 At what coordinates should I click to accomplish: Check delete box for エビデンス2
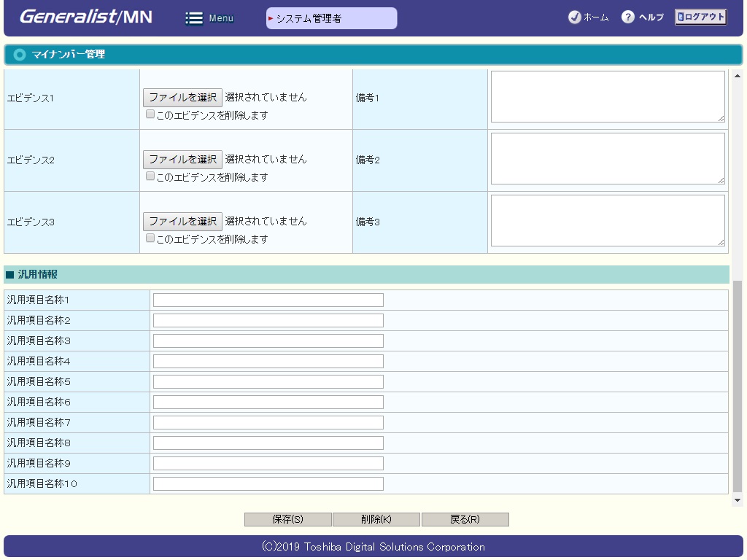[x=150, y=176]
